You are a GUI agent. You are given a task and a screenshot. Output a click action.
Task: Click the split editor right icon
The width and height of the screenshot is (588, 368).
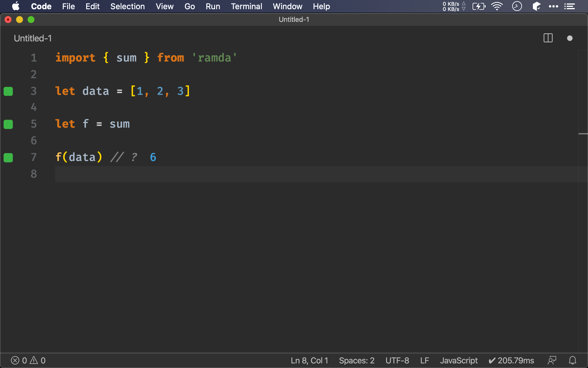point(548,38)
